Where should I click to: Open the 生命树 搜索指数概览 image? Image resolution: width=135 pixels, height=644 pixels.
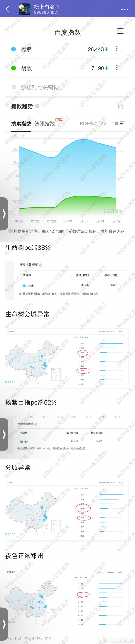pyautogui.click(x=67, y=281)
